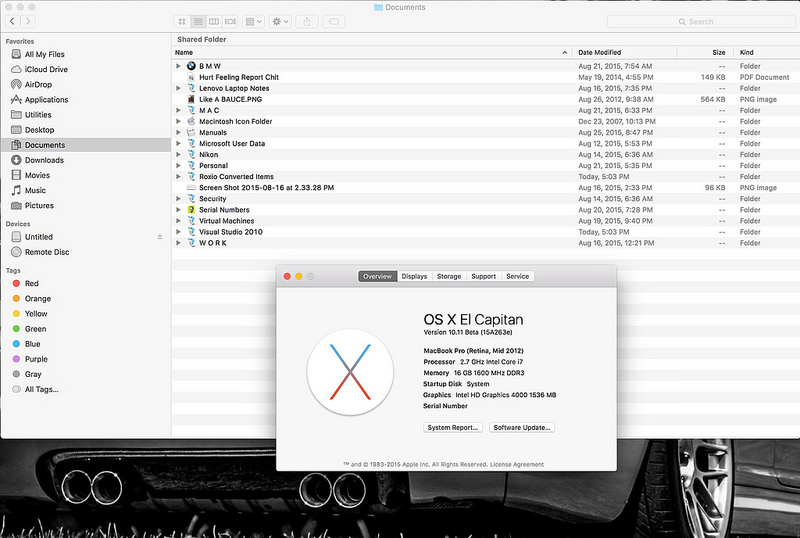This screenshot has height=538, width=800.
Task: Switch to the Displays tab
Action: [x=414, y=276]
